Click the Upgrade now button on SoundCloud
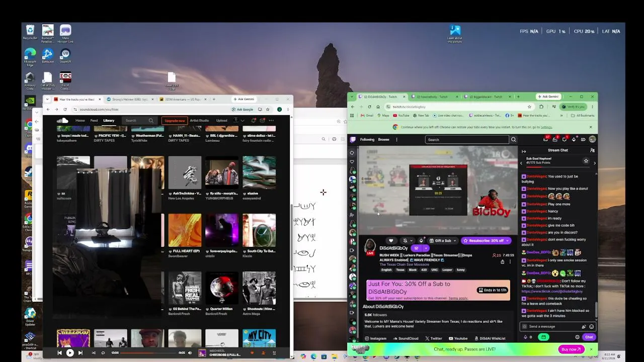 (175, 121)
